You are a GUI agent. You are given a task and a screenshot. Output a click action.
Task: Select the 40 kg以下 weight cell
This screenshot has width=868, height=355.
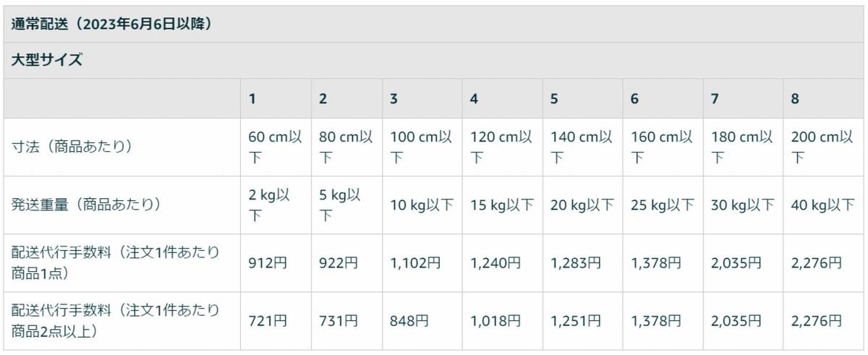pyautogui.click(x=822, y=205)
